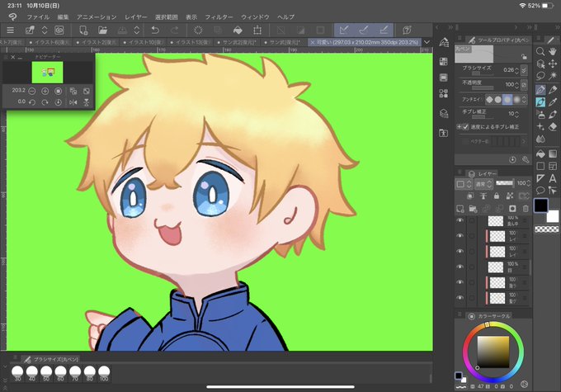
Task: Click the undo arrow in toolbar
Action: coord(155,30)
